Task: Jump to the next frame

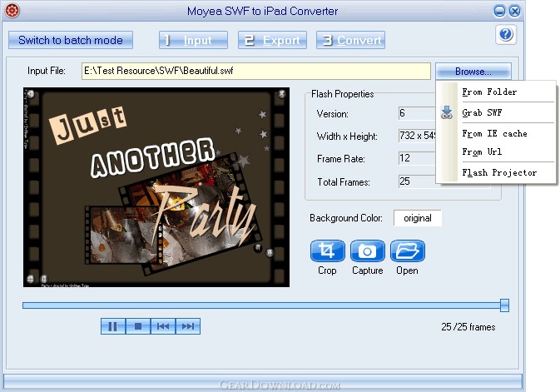Action: click(x=188, y=326)
